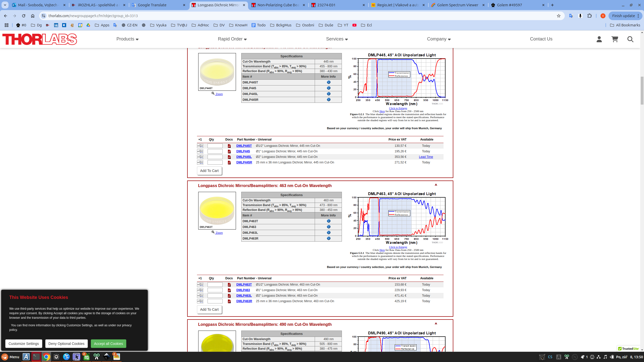Image resolution: width=644 pixels, height=362 pixels.
Task: Open the user account icon
Action: tap(599, 39)
